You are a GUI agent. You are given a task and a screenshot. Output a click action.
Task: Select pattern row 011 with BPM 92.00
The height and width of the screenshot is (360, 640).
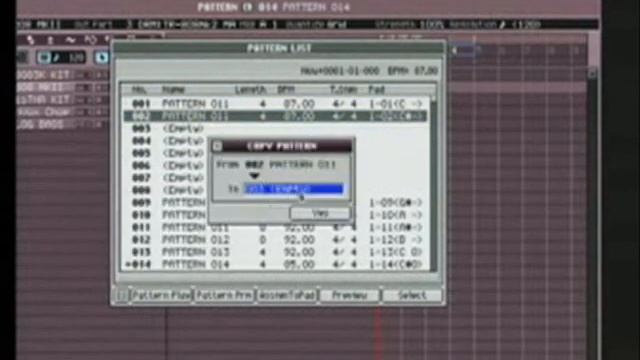tap(276, 227)
